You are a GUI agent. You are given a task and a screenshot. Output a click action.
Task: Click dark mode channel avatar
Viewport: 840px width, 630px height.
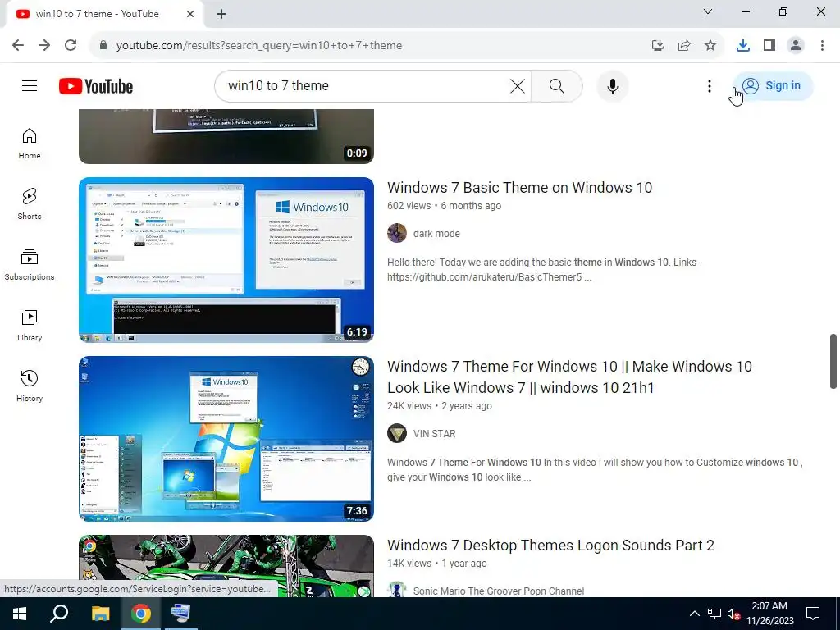tap(397, 233)
